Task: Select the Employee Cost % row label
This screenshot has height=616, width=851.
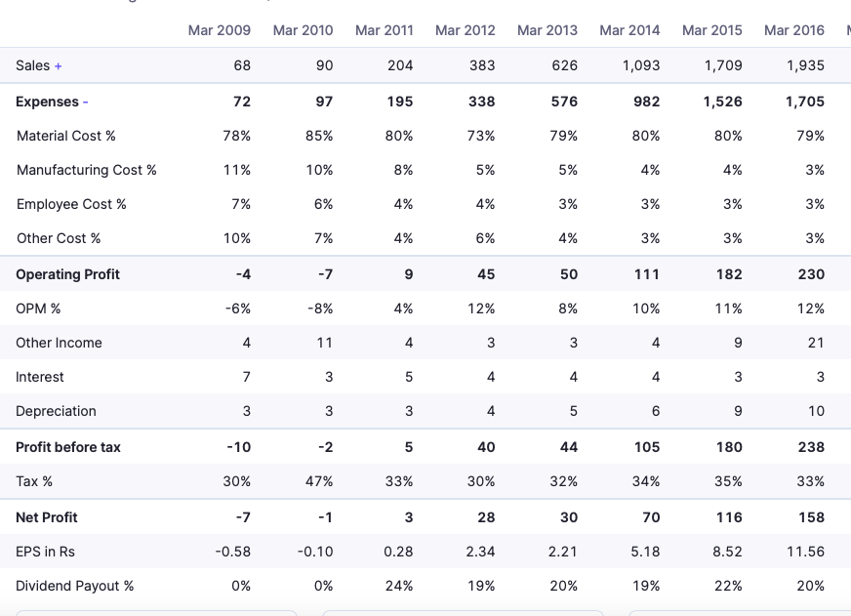Action: pyautogui.click(x=71, y=204)
